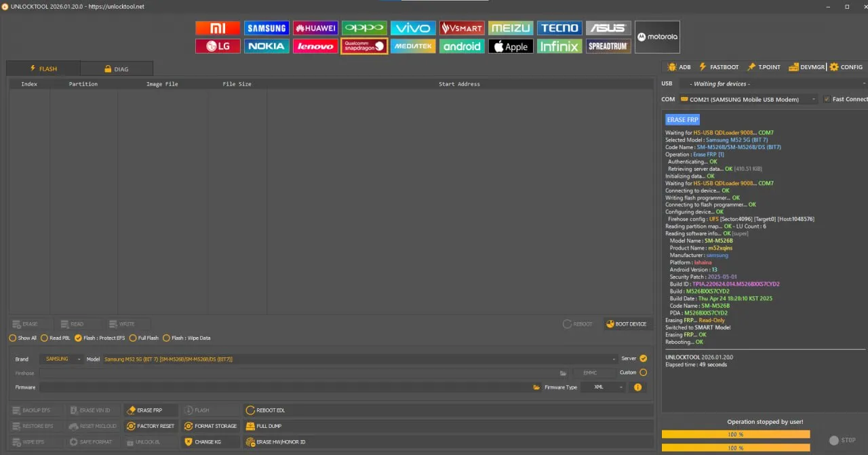
Task: Open the Motorola brand logo
Action: (x=657, y=37)
